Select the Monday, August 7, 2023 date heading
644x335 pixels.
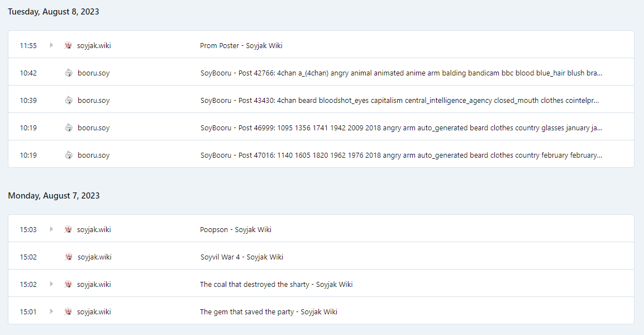[x=54, y=196]
